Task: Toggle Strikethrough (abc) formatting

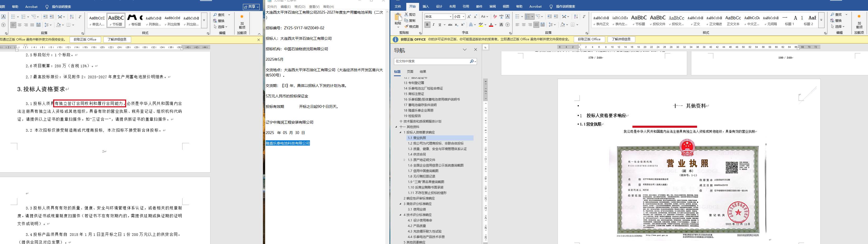Action: (450, 25)
